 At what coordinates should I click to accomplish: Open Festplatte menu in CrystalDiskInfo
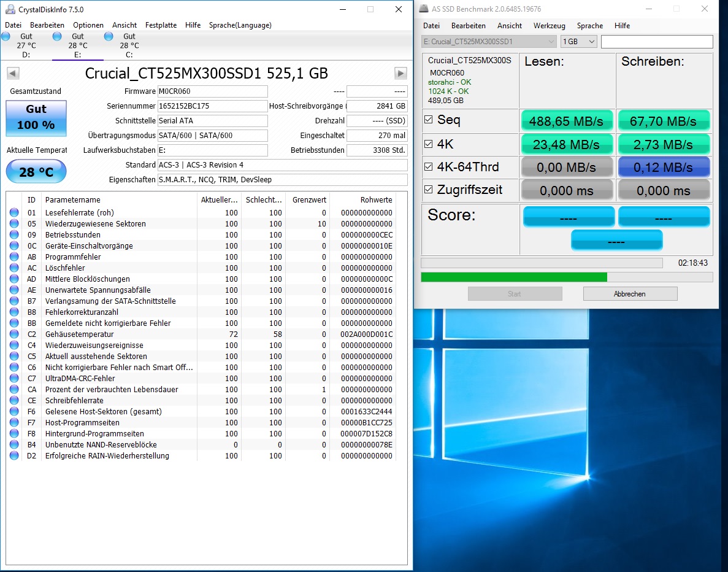(x=161, y=25)
